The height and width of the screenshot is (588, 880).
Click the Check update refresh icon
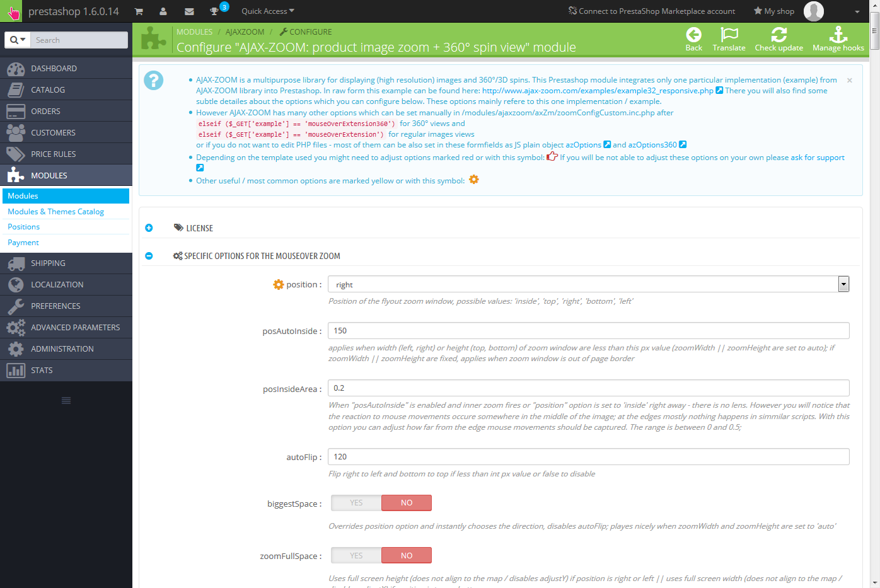click(779, 35)
